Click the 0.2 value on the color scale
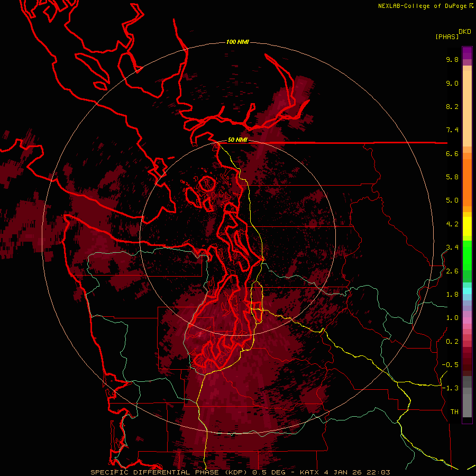This screenshot has height=476, width=476. click(452, 342)
